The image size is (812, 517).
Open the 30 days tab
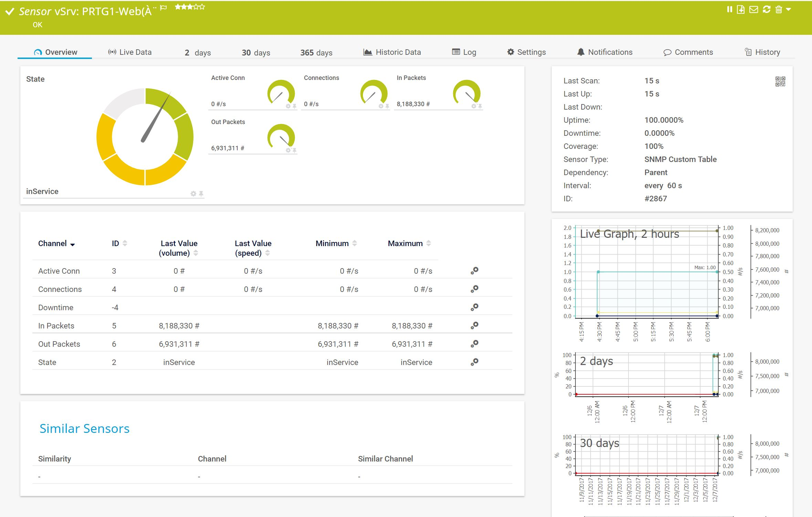coord(256,53)
